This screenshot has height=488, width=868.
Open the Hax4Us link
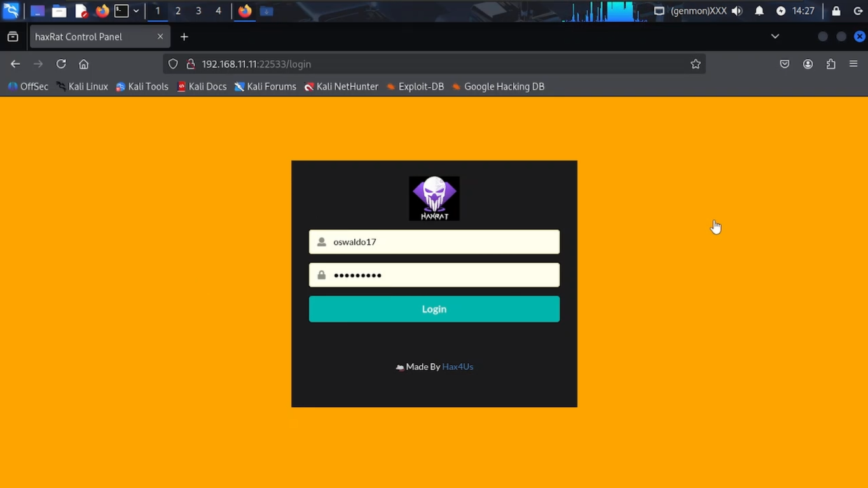point(458,366)
